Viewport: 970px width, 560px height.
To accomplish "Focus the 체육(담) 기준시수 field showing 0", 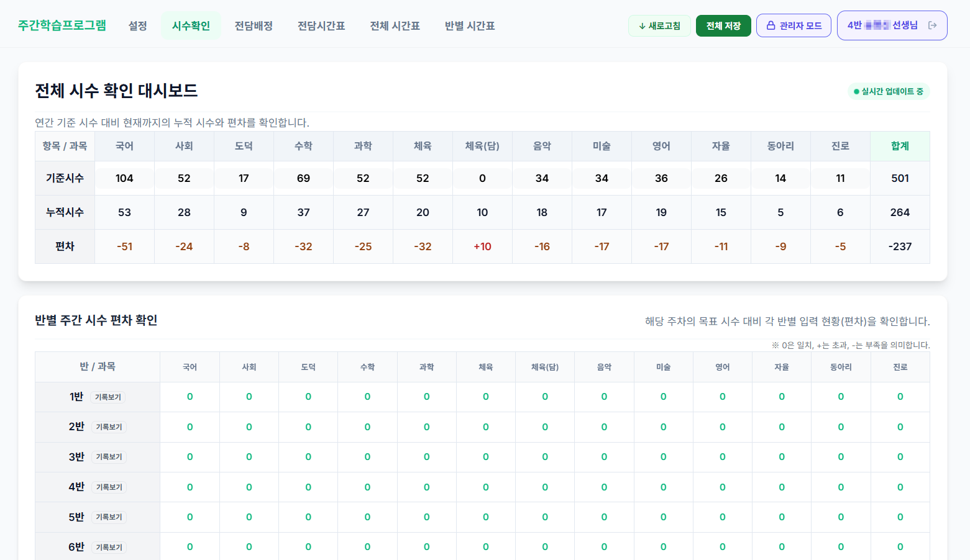I will point(482,178).
